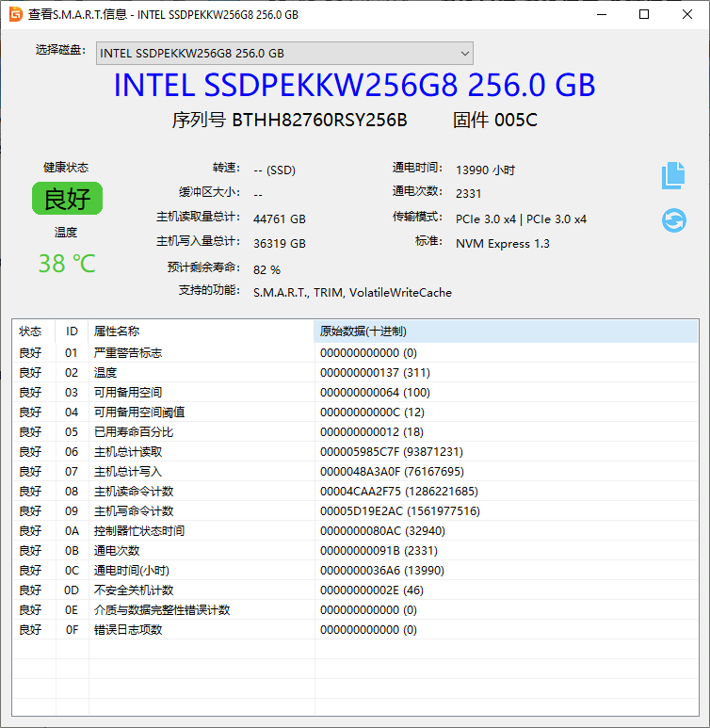Image resolution: width=710 pixels, height=728 pixels.
Task: Click the 属性名称 column header
Action: click(x=202, y=331)
